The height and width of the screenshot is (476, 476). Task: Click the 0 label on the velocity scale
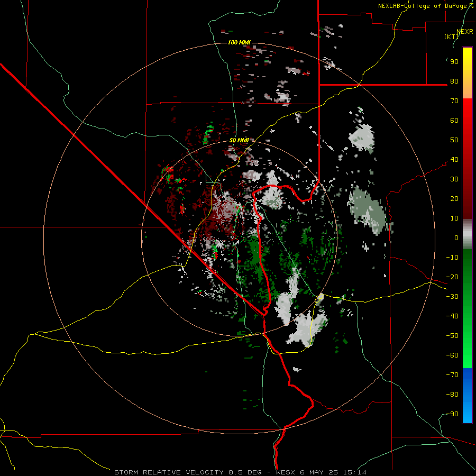456,238
